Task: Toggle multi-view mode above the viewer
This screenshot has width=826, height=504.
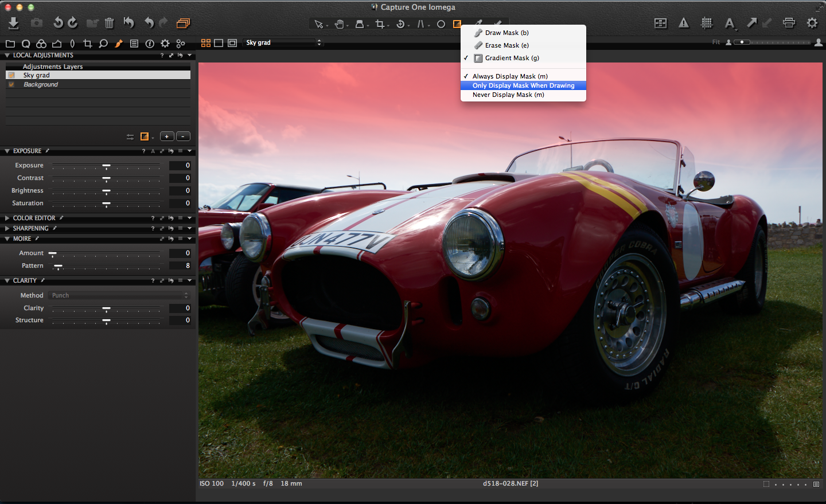Action: tap(205, 42)
